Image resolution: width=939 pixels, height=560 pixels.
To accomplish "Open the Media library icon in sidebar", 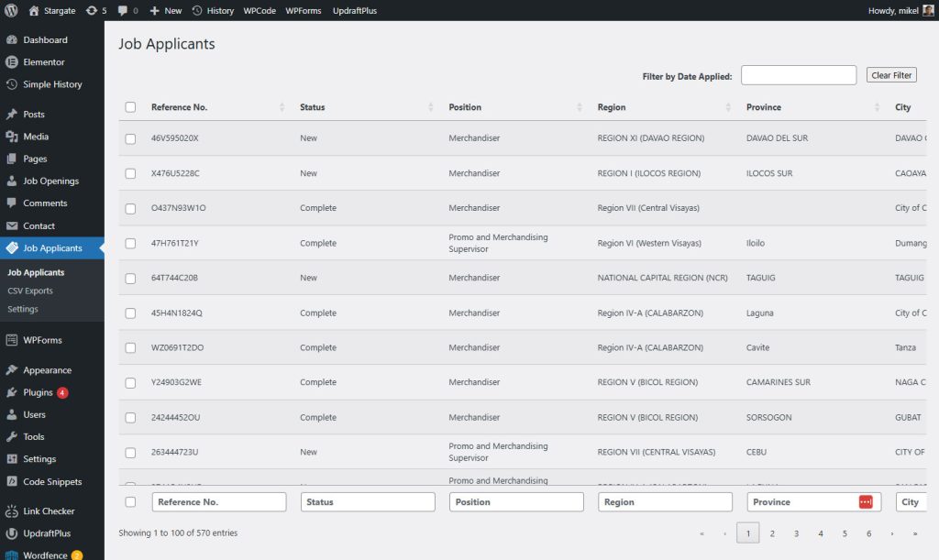I will [12, 137].
